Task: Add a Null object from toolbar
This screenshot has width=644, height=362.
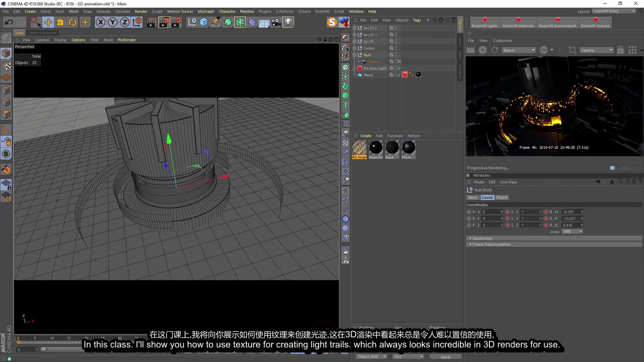Action: [x=192, y=22]
